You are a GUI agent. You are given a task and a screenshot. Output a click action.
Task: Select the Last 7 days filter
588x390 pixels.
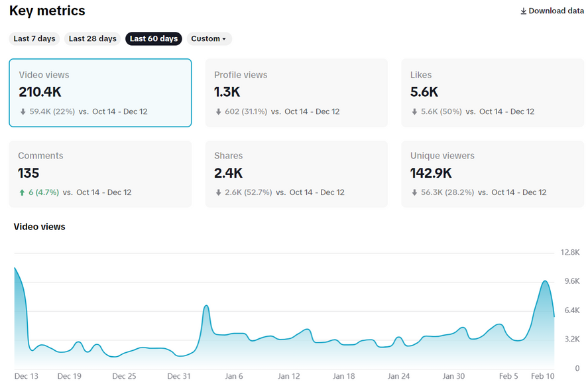click(34, 38)
